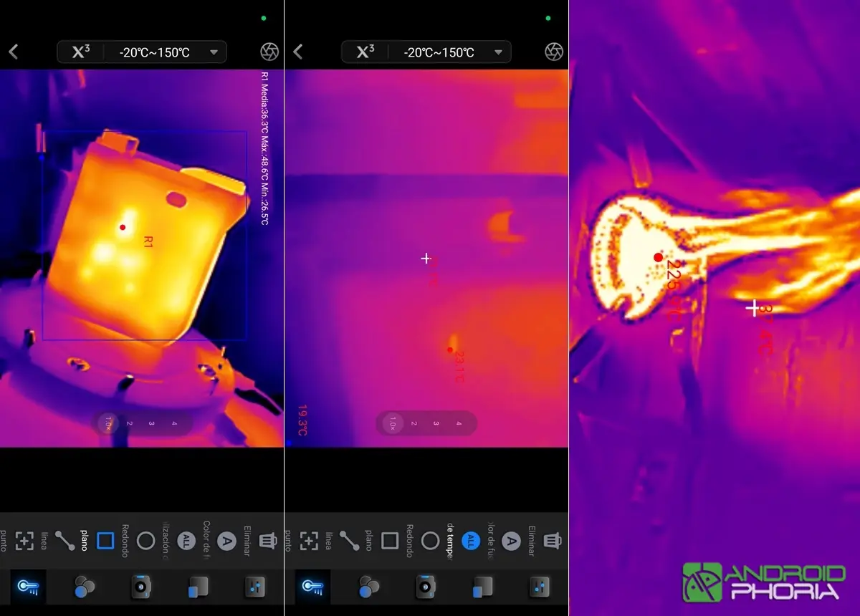Select the línea line tool, left screen
Screen dimensions: 860x616
tap(64, 541)
